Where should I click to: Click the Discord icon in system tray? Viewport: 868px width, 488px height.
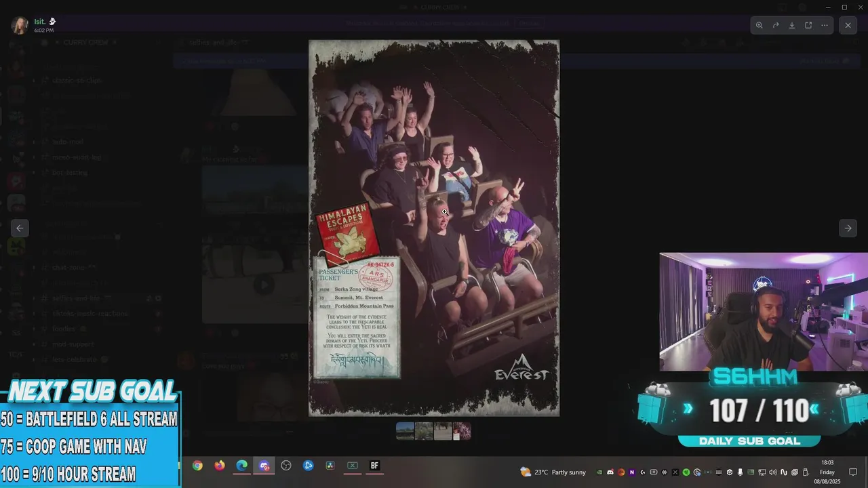click(x=610, y=472)
